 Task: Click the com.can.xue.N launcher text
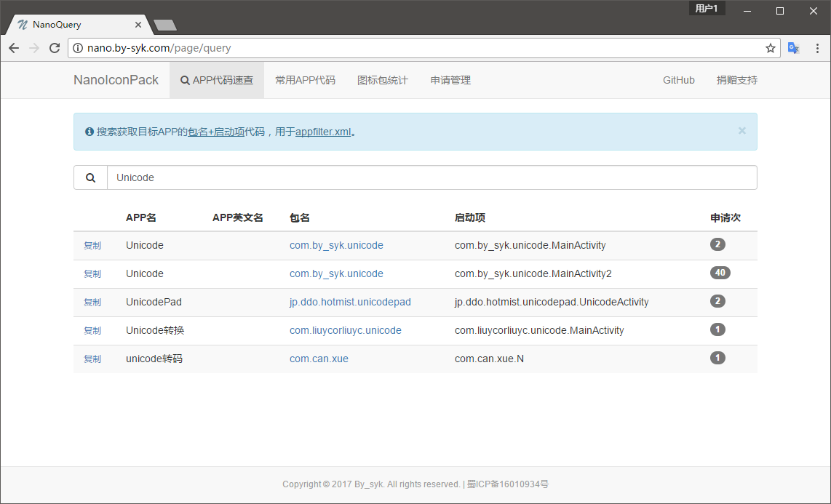489,359
